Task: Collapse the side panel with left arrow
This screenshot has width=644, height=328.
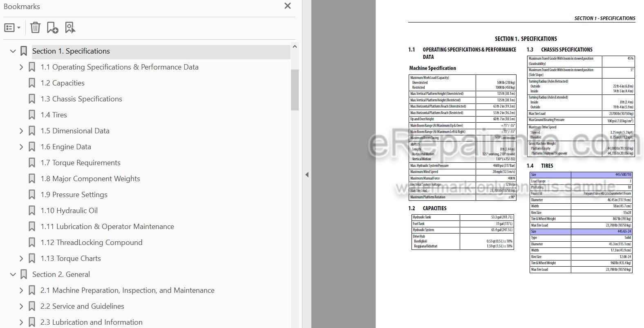Action: [307, 175]
